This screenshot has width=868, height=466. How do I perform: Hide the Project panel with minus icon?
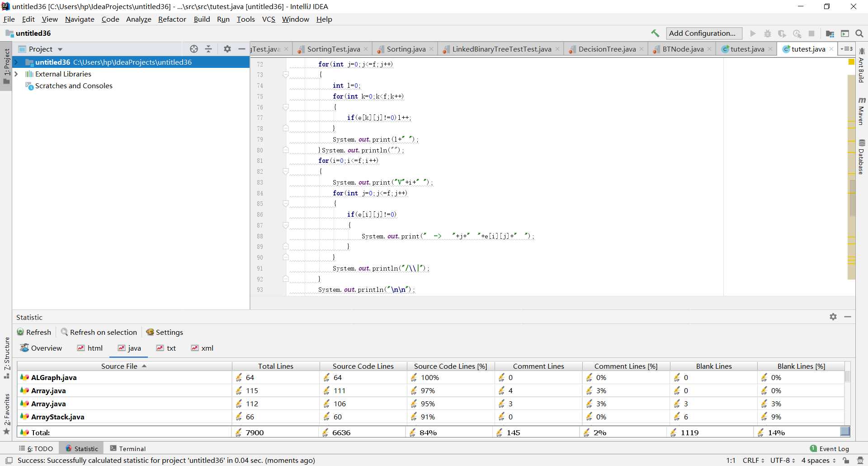coord(242,49)
